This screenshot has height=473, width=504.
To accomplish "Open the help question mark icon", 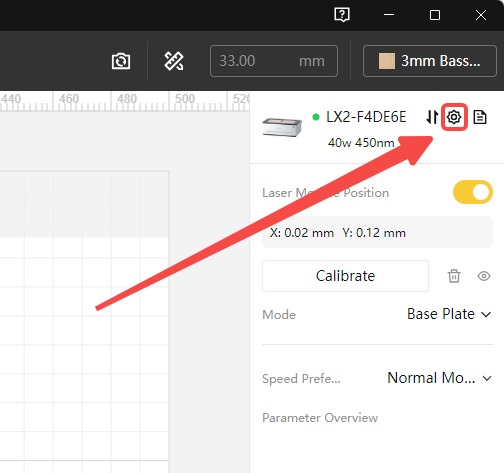I will tap(342, 15).
